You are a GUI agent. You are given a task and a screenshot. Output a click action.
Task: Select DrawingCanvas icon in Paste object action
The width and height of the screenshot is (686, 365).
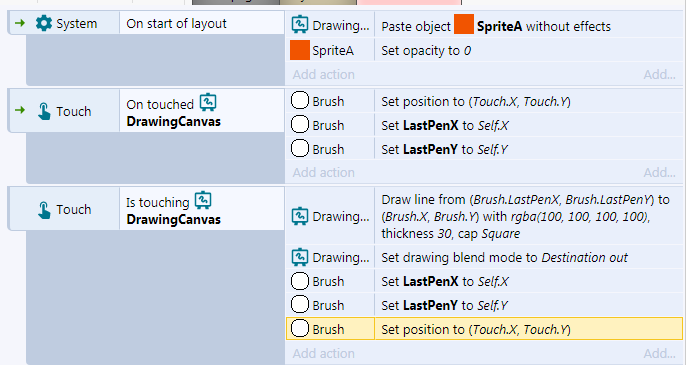pos(300,25)
